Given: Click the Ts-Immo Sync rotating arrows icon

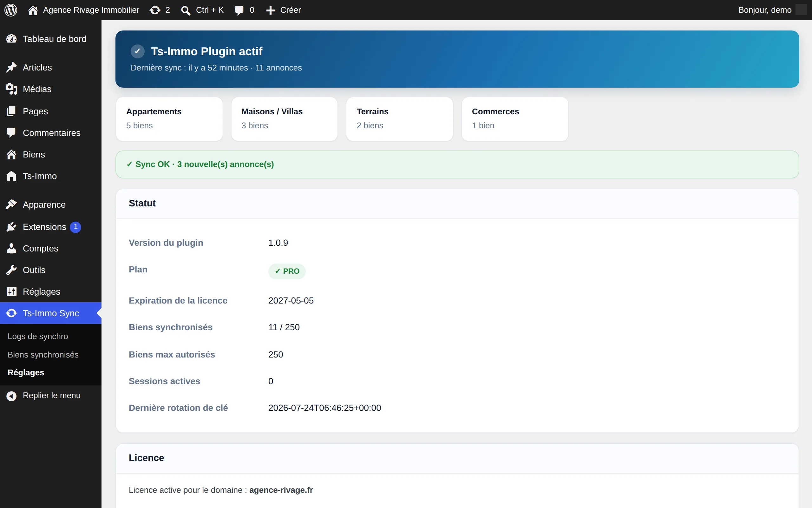Looking at the screenshot, I should pyautogui.click(x=11, y=313).
